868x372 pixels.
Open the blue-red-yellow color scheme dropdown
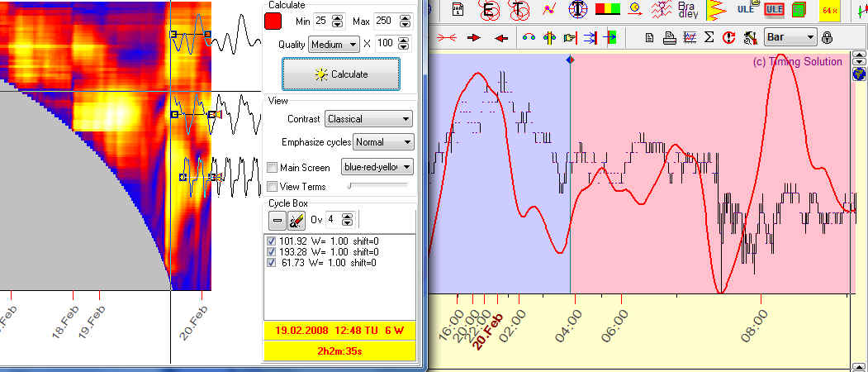click(377, 167)
